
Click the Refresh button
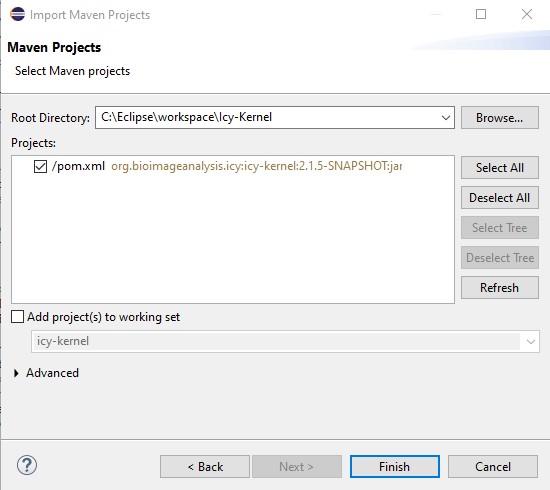[x=499, y=288]
